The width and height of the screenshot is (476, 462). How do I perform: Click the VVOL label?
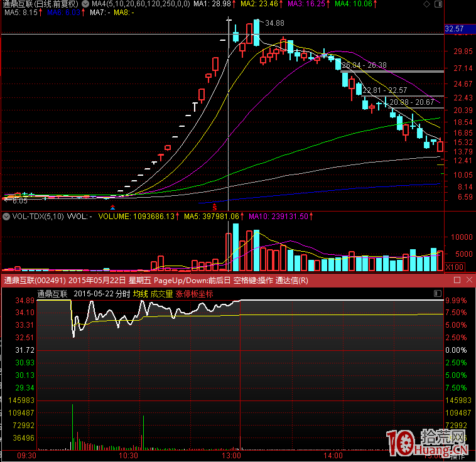pyautogui.click(x=79, y=217)
